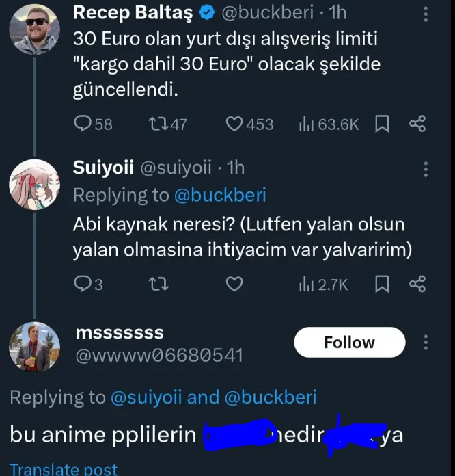455x476 pixels.
Task: View analytics for tweet with 63.6K views
Action: (x=329, y=124)
